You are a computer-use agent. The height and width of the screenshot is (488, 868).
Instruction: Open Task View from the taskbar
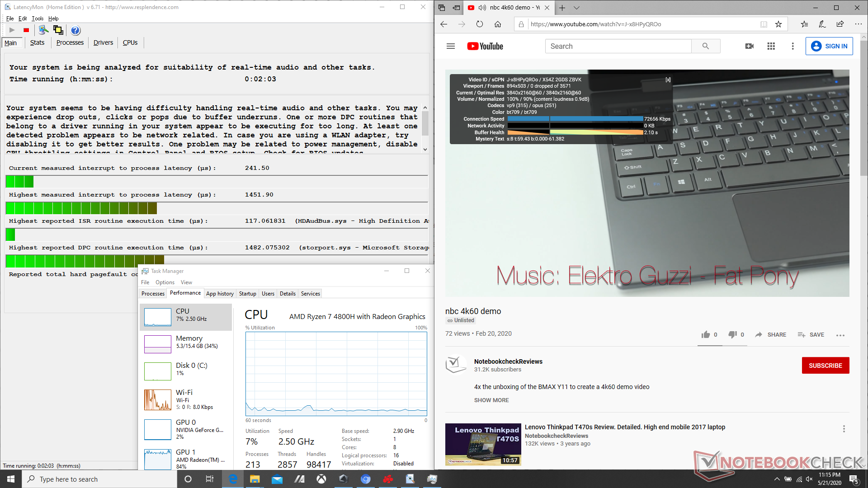coord(209,479)
